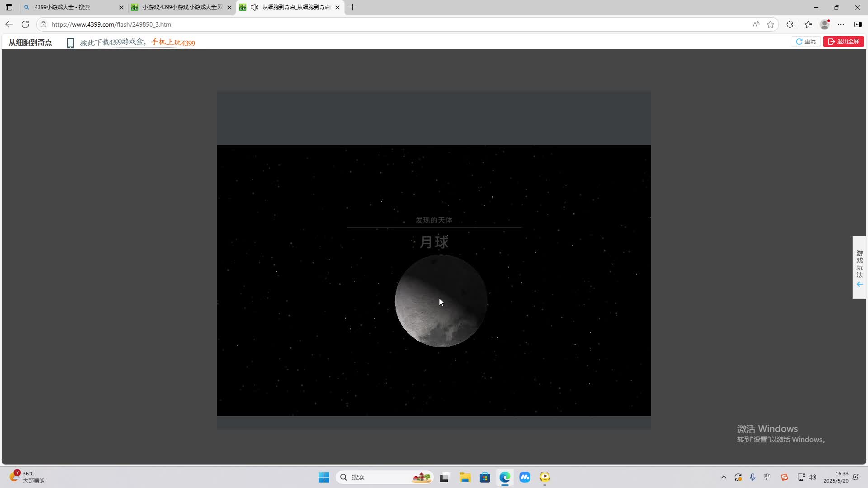
Task: Switch to the second 小游戏 tab
Action: (181, 7)
